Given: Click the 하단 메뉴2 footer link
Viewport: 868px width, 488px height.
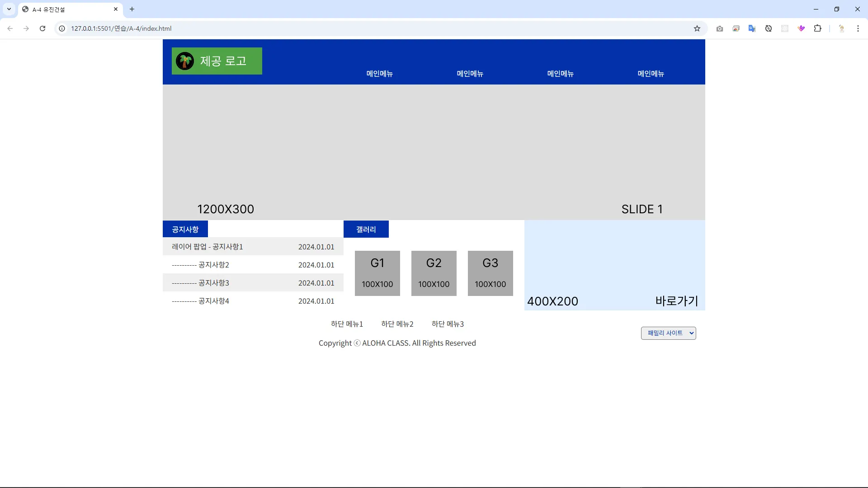Looking at the screenshot, I should pyautogui.click(x=397, y=324).
